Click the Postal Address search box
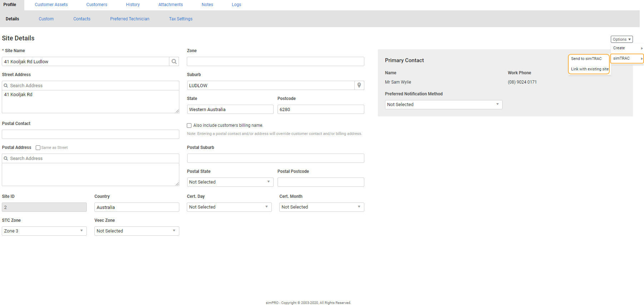644x305 pixels. point(90,159)
